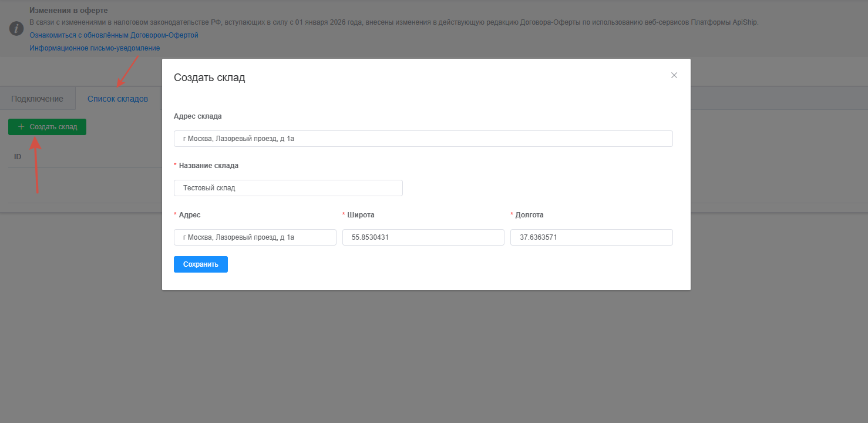The height and width of the screenshot is (423, 868).
Task: Click the Название склада field with Тестовый склад
Action: pyautogui.click(x=288, y=188)
